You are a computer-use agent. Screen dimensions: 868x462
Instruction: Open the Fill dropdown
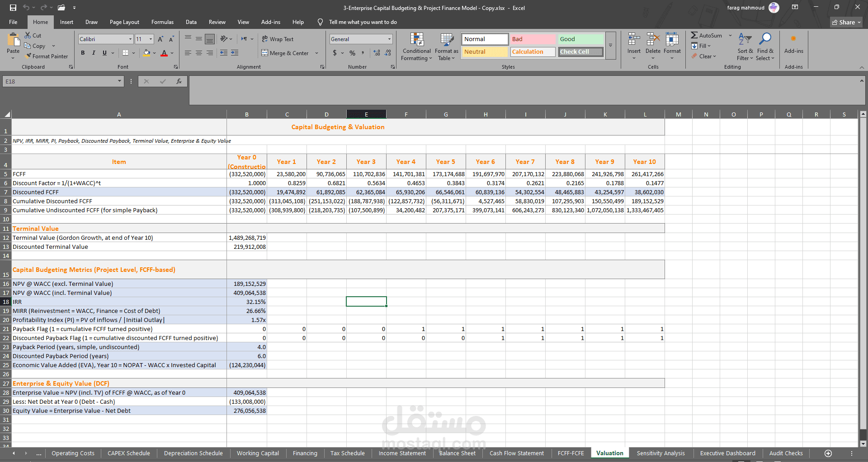point(701,46)
